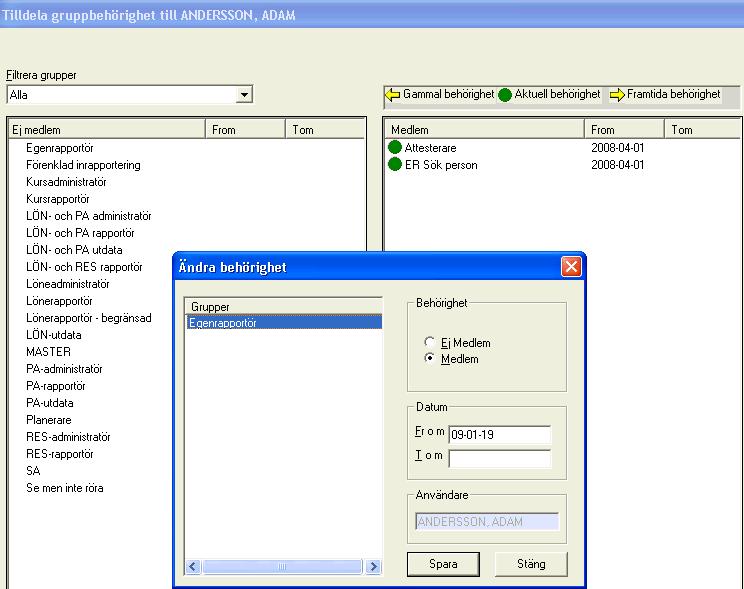Click the Tom header in the Medlem list

coord(703,130)
